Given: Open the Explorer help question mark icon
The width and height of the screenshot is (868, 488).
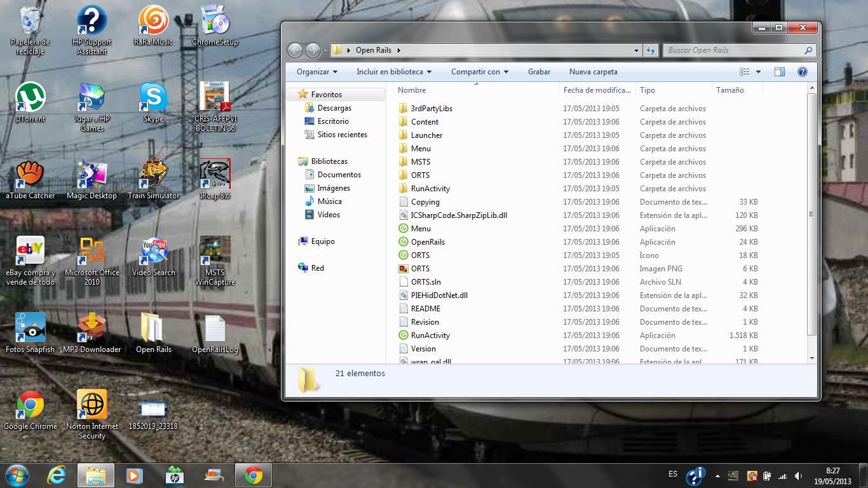Looking at the screenshot, I should pyautogui.click(x=802, y=72).
